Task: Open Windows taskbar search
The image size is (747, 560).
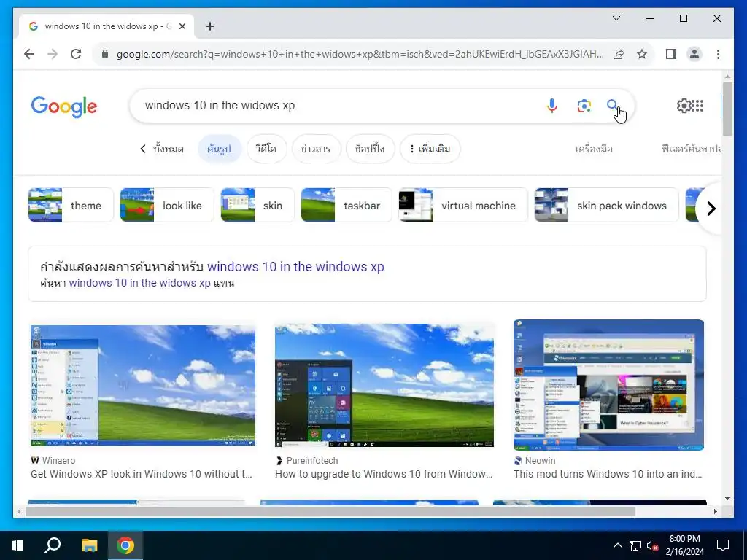Action: point(53,545)
